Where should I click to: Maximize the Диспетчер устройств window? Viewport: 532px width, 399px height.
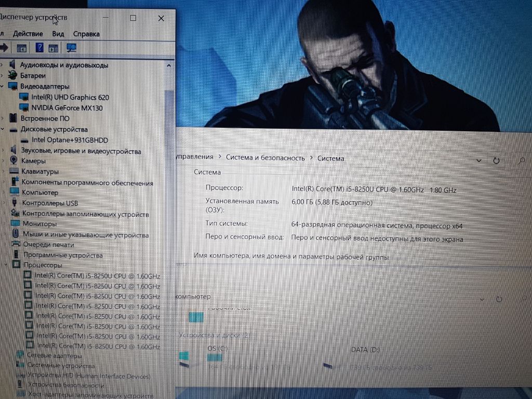[133, 18]
